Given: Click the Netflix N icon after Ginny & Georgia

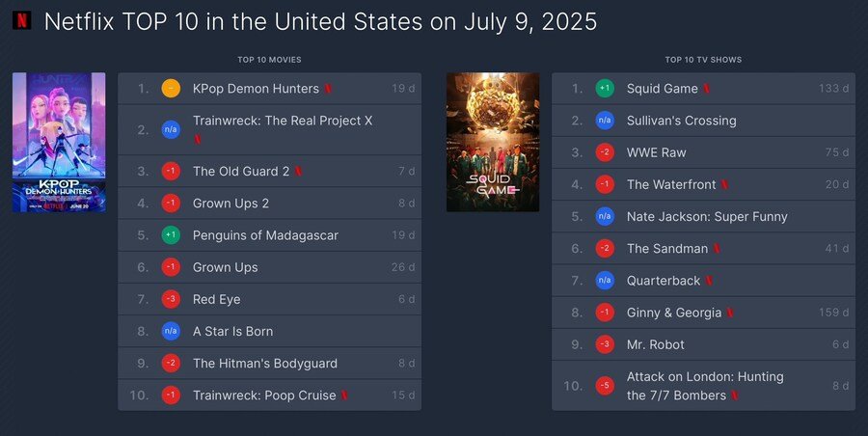Looking at the screenshot, I should coord(730,313).
